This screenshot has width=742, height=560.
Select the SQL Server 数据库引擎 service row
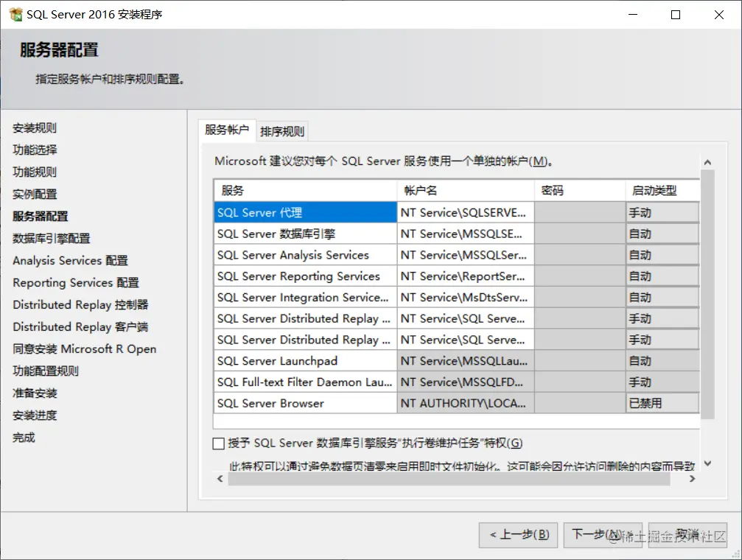(x=305, y=234)
